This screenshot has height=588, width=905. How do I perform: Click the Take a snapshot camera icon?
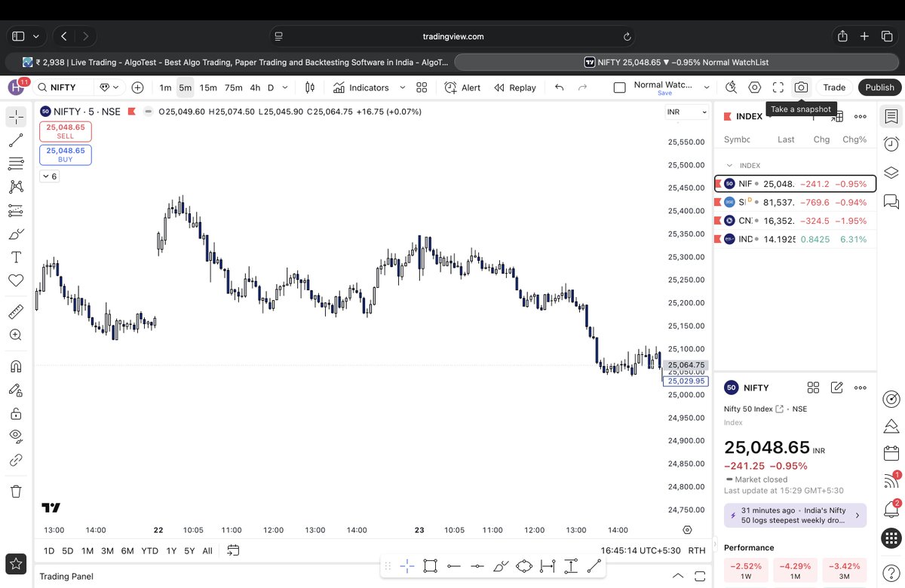[x=801, y=87]
